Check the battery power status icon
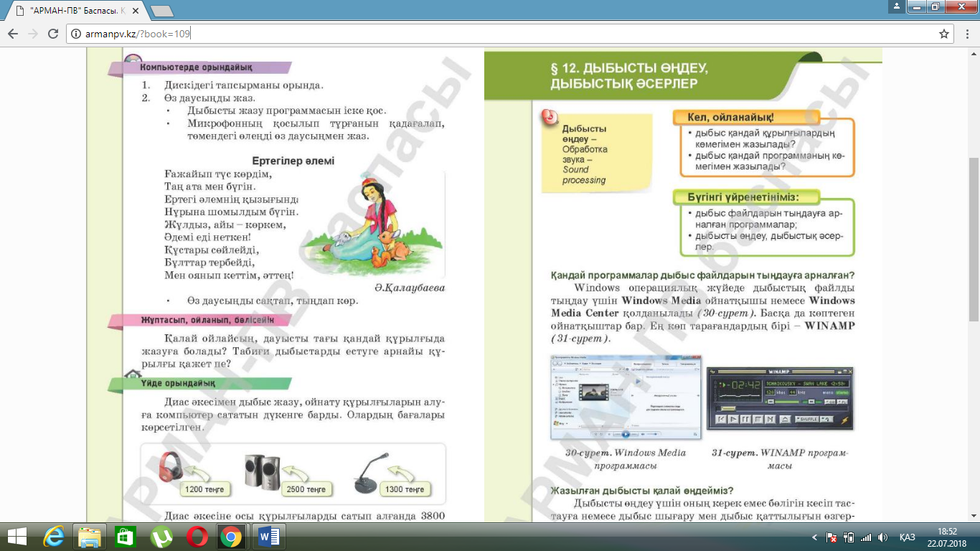980x551 pixels. pos(849,537)
